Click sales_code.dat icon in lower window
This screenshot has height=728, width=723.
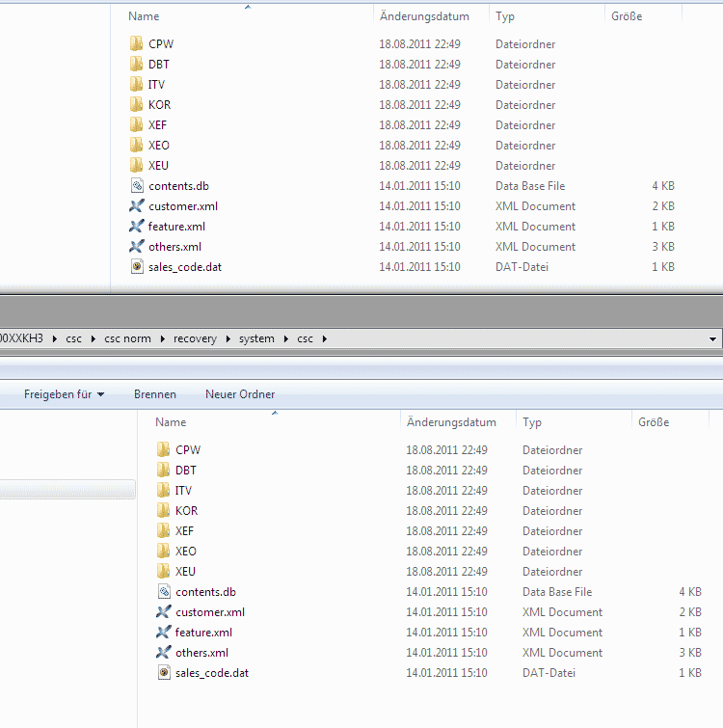[x=164, y=673]
